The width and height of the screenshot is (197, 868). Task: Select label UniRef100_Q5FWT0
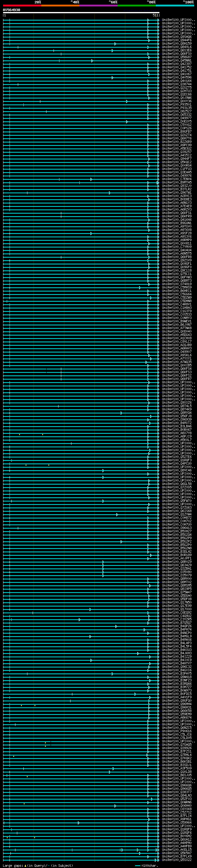coord(177,501)
